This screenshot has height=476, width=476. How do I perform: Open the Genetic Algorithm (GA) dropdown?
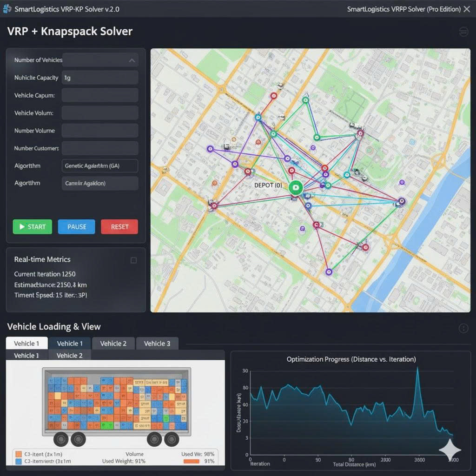coord(99,165)
